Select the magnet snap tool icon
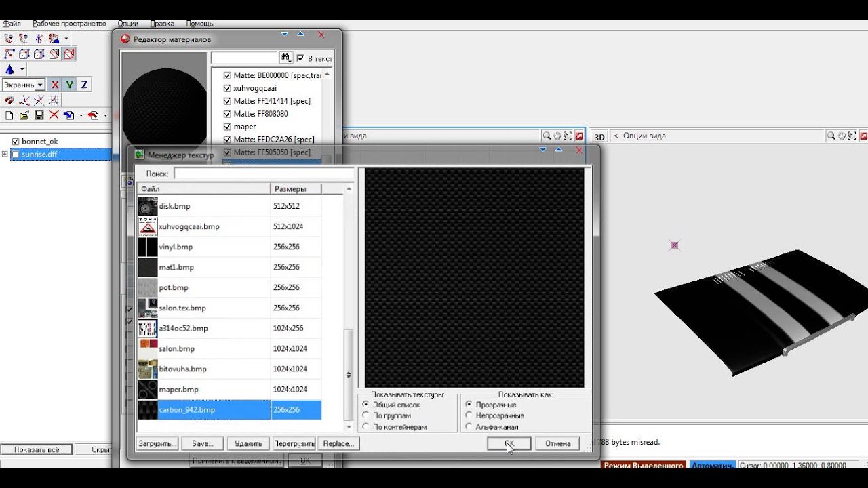This screenshot has width=868, height=488. click(x=9, y=100)
